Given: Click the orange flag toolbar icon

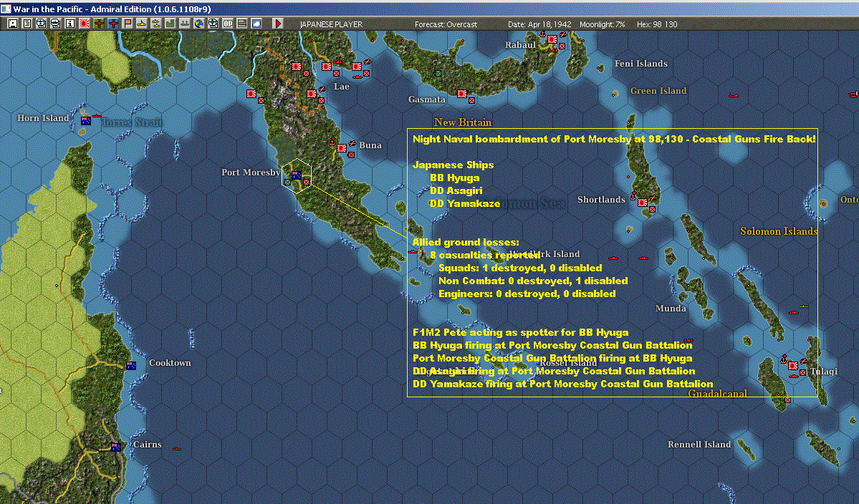Looking at the screenshot, I should point(127,24).
